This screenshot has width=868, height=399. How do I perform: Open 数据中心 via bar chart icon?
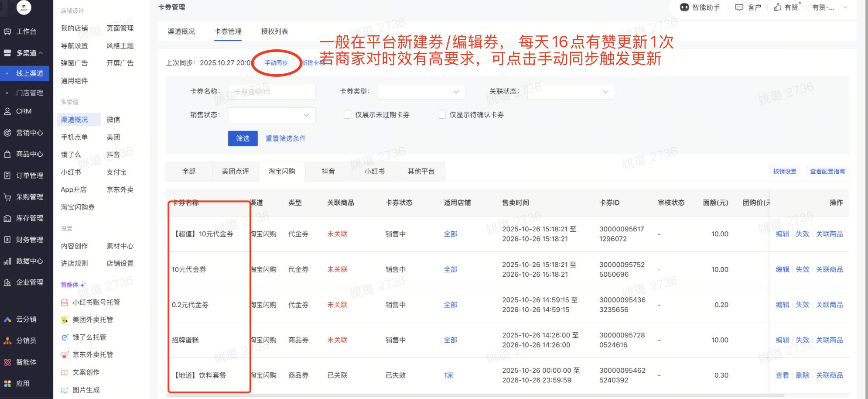pos(7,261)
